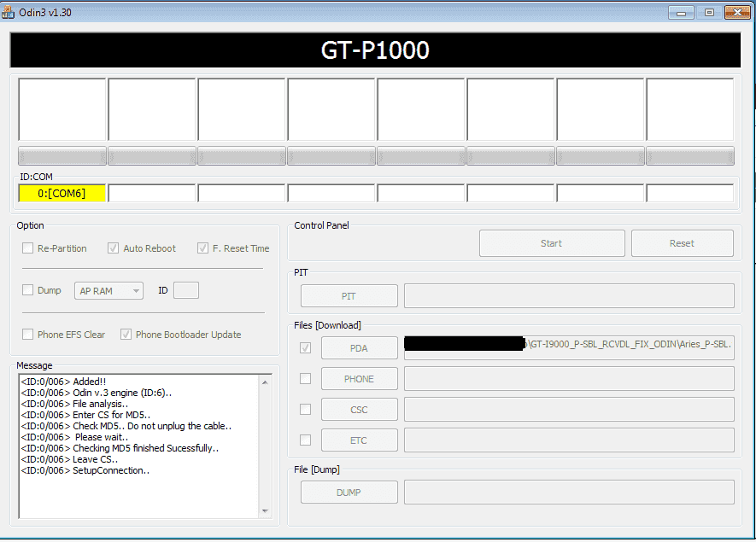This screenshot has width=756, height=542.
Task: Click the Start button
Action: [552, 243]
